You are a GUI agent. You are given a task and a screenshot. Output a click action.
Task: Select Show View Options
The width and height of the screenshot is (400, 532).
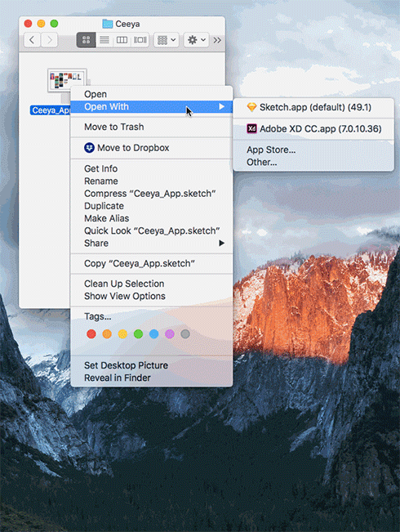[x=151, y=296]
